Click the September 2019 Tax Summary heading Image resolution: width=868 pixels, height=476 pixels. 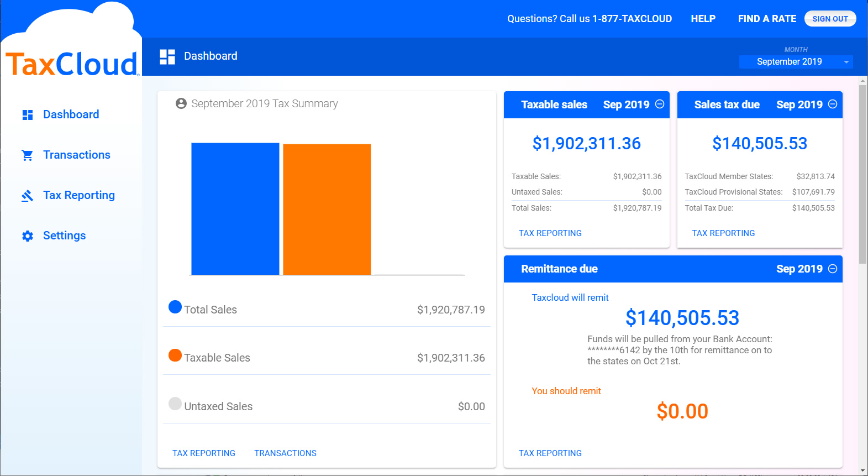(265, 103)
